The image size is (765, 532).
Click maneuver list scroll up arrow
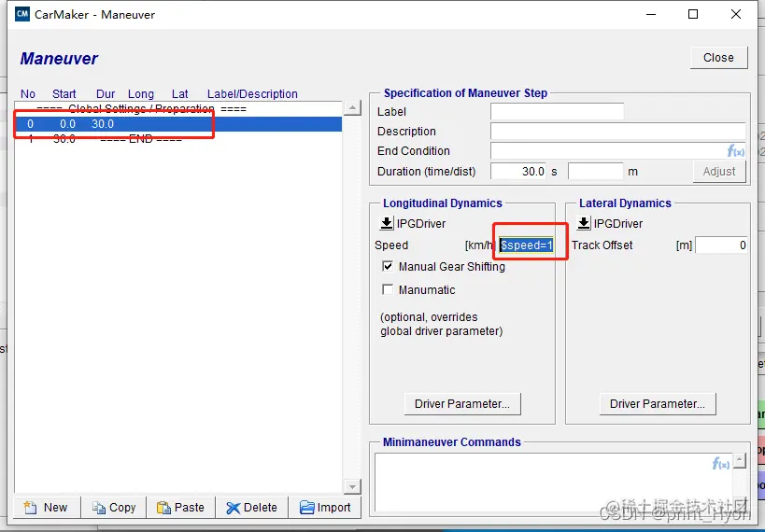[352, 107]
